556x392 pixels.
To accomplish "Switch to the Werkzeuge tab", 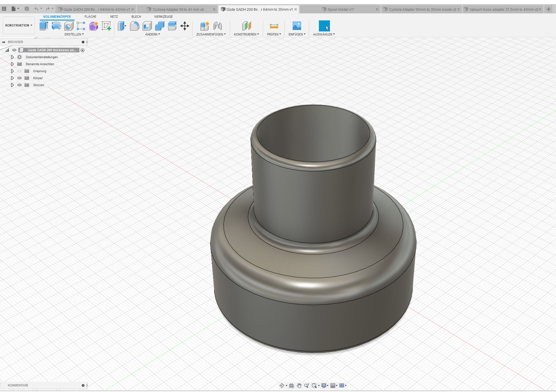I will click(x=163, y=17).
